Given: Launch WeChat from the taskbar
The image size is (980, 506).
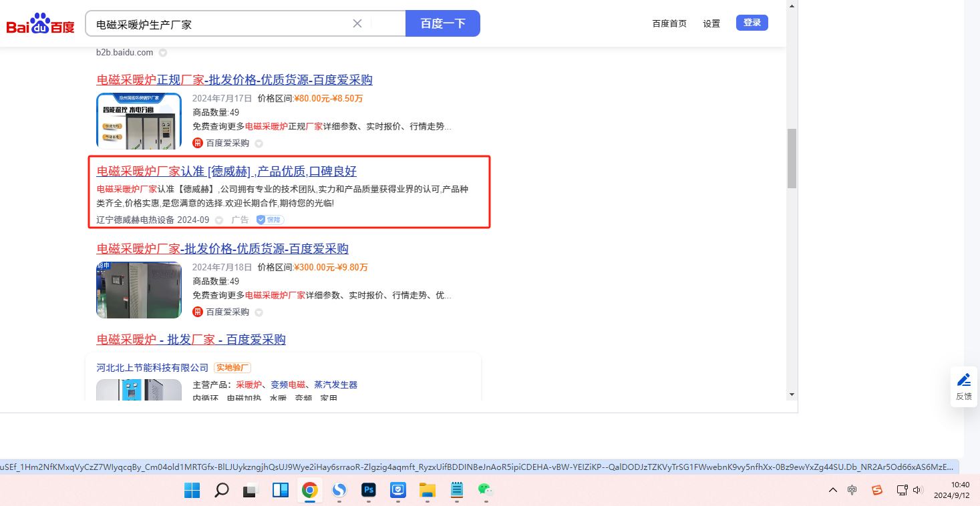Looking at the screenshot, I should 485,491.
